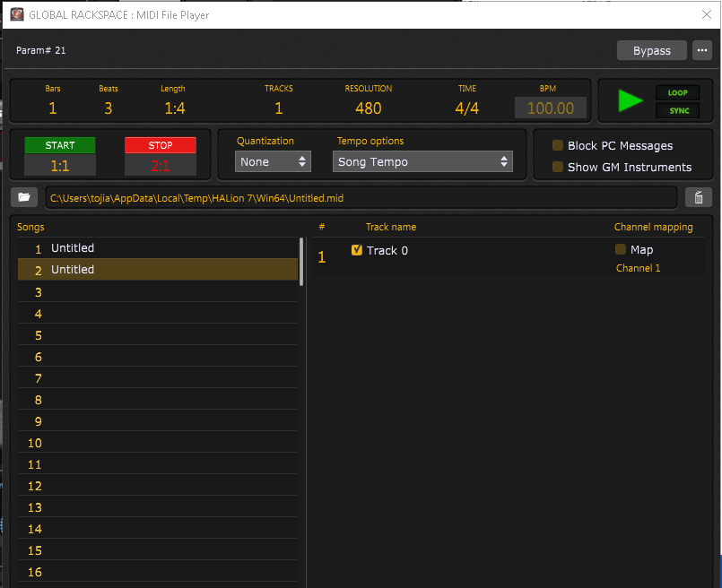
Task: Click the Track 0 name text
Action: click(387, 250)
